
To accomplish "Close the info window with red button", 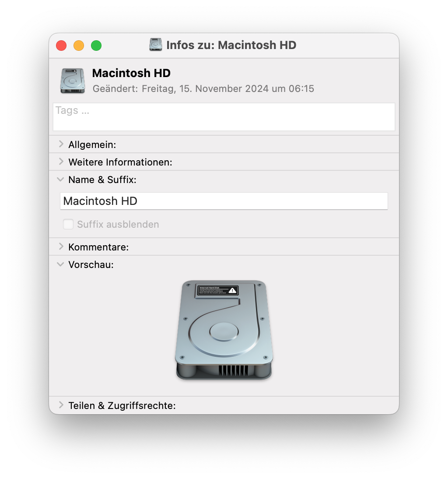I will tap(61, 46).
